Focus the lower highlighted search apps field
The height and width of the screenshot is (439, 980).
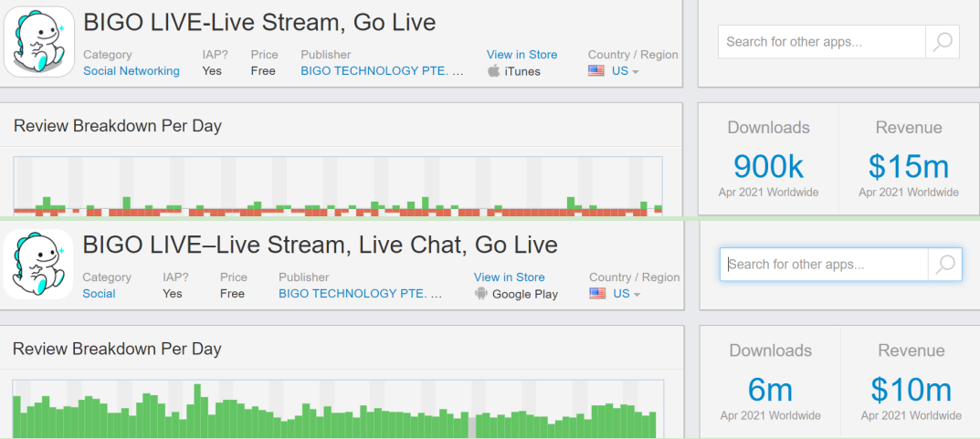click(825, 264)
